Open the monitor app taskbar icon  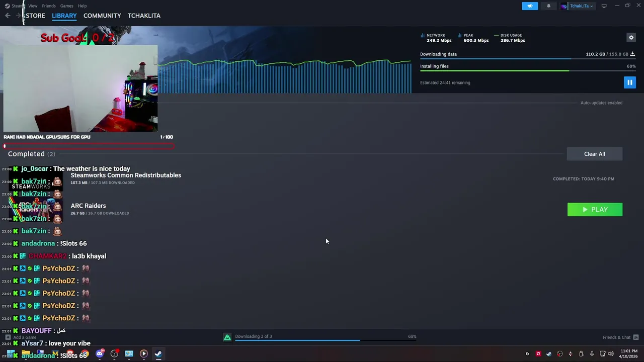click(x=129, y=354)
